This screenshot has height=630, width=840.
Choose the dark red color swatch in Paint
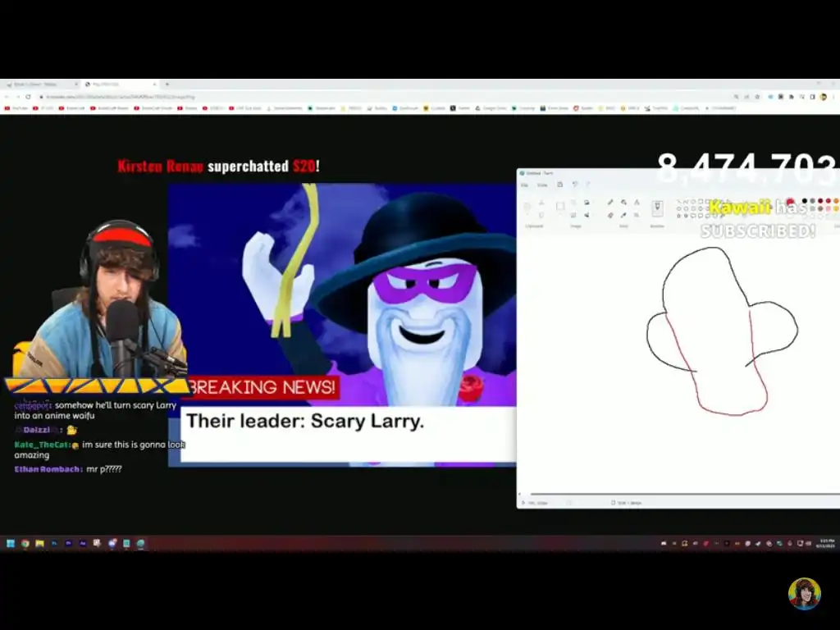pyautogui.click(x=820, y=201)
